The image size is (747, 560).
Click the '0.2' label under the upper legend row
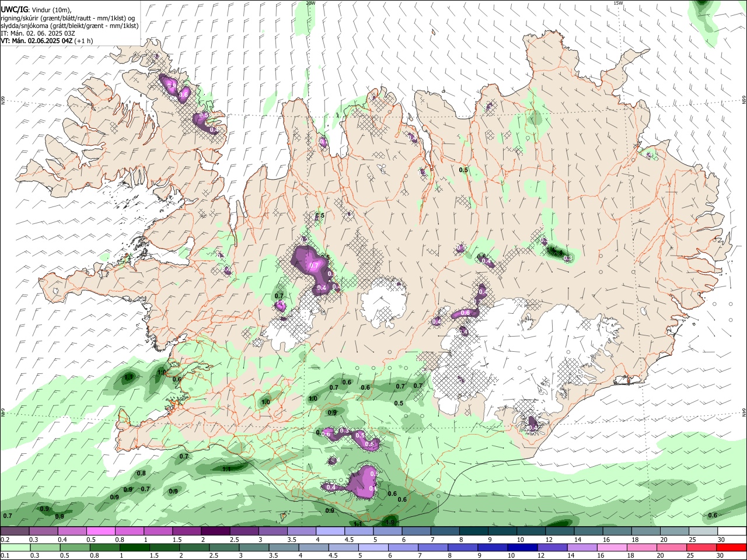(5, 540)
